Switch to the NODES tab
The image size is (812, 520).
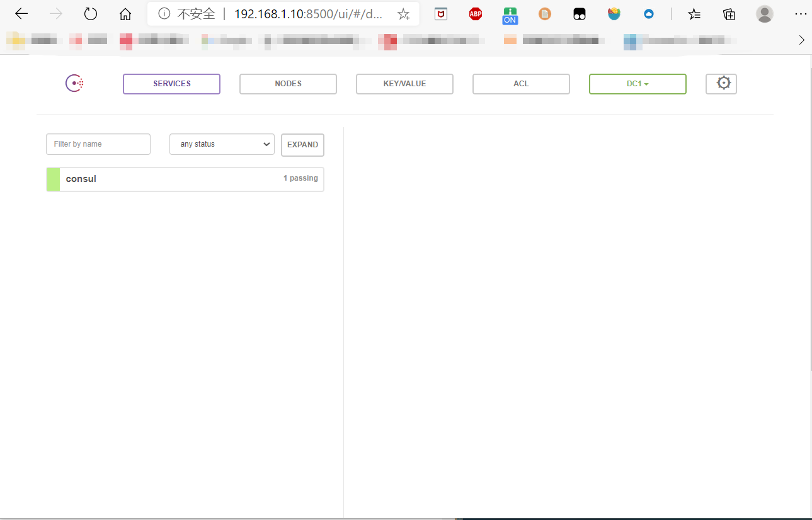coord(288,84)
